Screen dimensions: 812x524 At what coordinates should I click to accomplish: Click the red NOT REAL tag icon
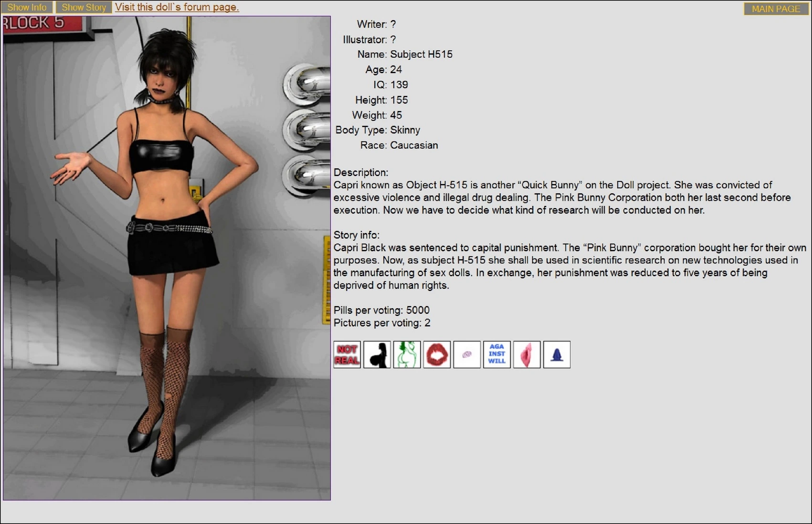tap(347, 354)
